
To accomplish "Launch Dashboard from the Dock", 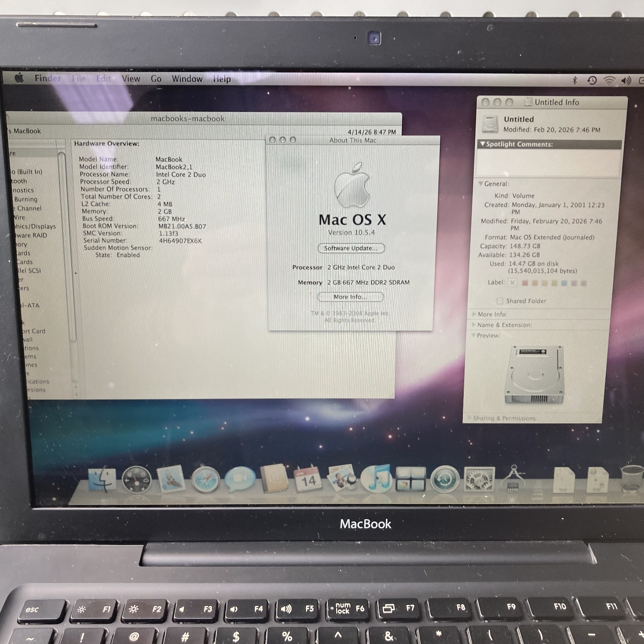I will click(136, 480).
